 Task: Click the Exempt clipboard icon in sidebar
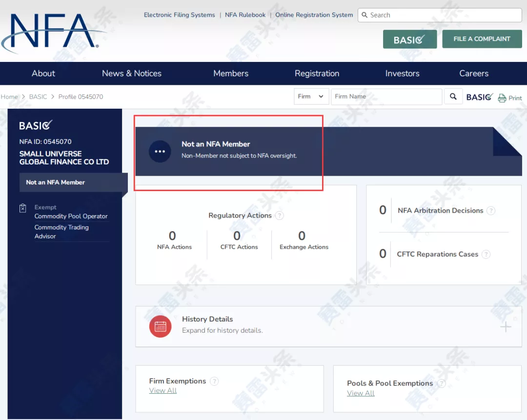click(23, 208)
